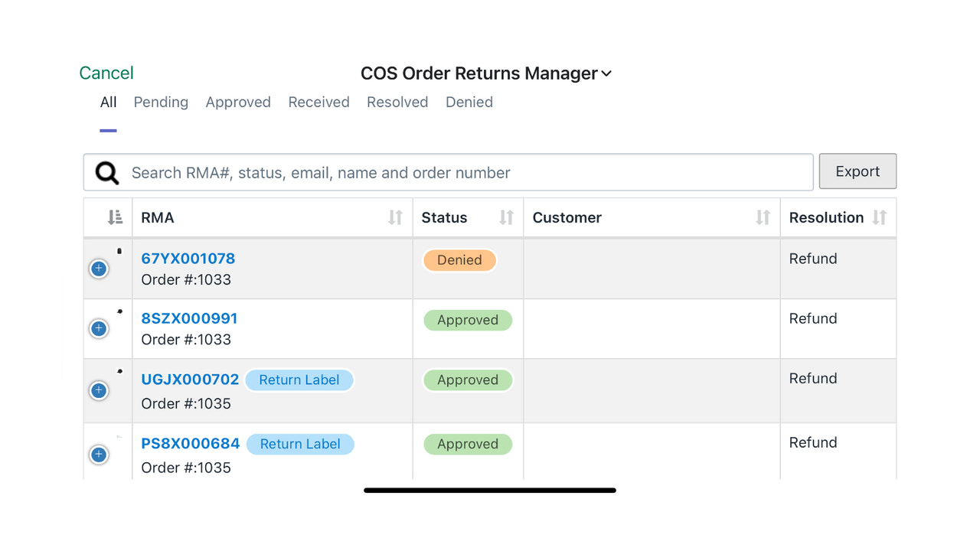This screenshot has width=980, height=551.
Task: Click the Cancel link
Action: click(x=106, y=73)
